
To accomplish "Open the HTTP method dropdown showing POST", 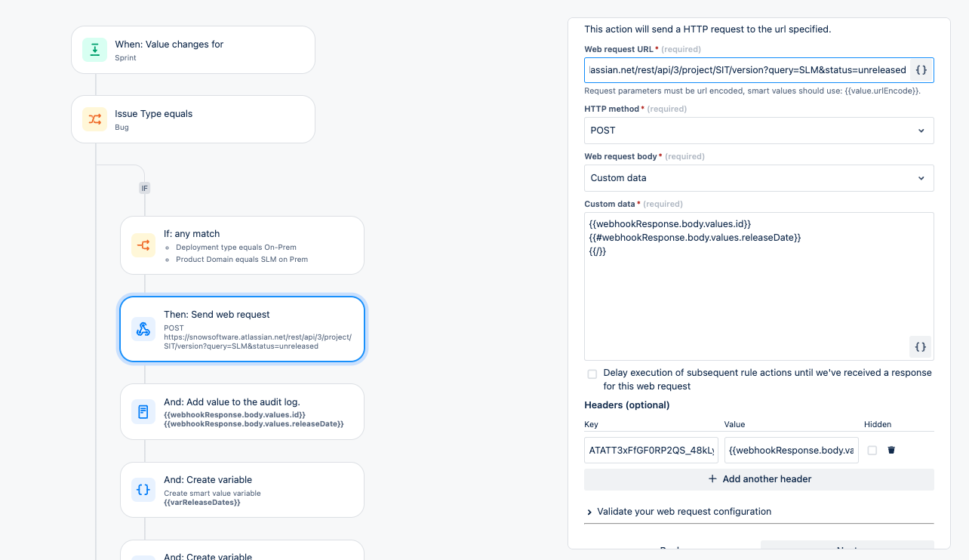I will coord(758,130).
